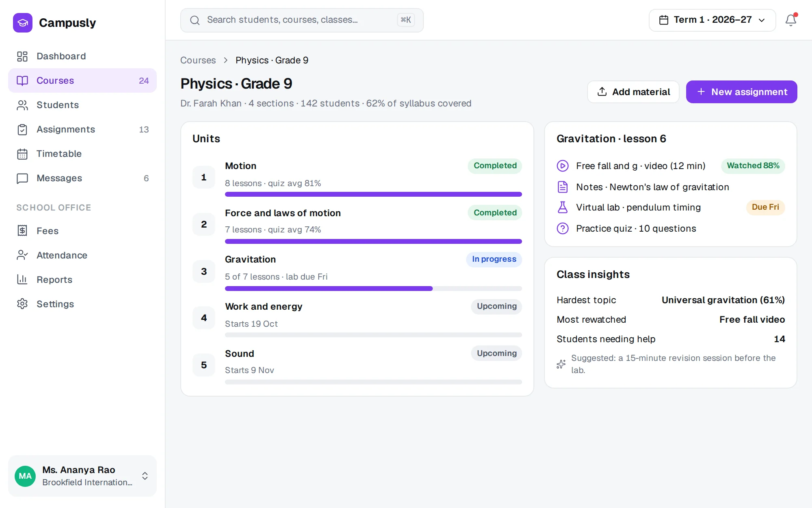Click the play icon beside Free fall video
This screenshot has width=812, height=508.
click(x=562, y=166)
